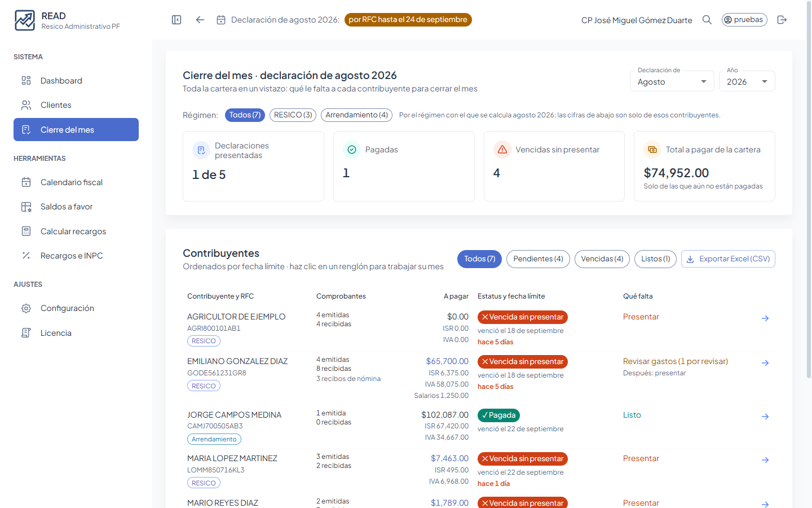Open the Declaración de month dropdown
The height and width of the screenshot is (508, 812).
(672, 81)
